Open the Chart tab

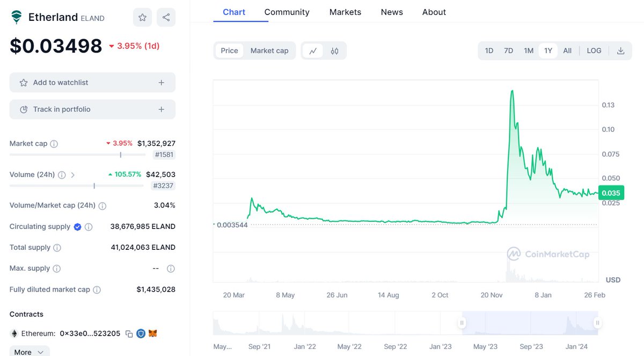234,12
